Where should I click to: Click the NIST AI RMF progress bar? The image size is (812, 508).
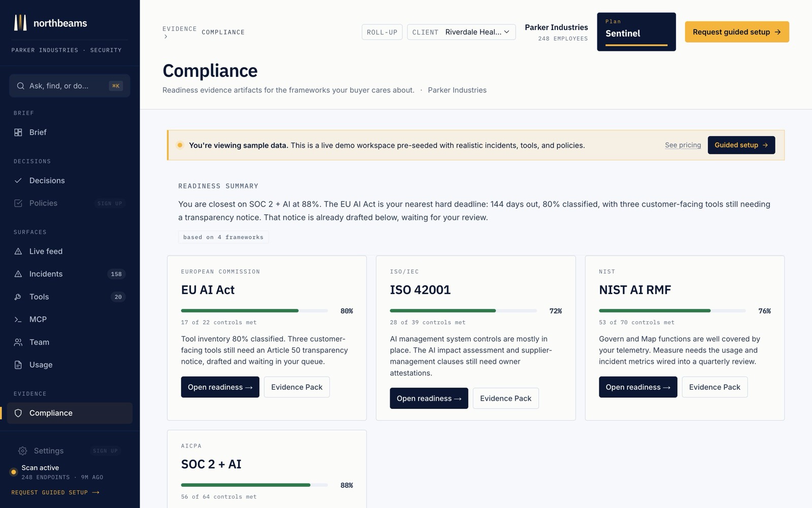672,311
